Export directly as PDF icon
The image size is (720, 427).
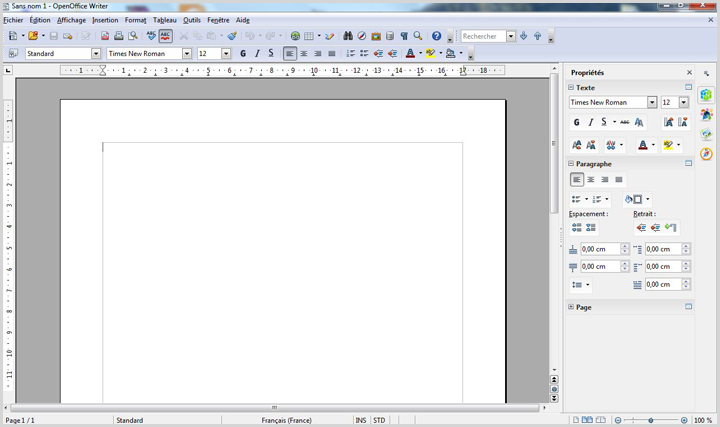(105, 36)
